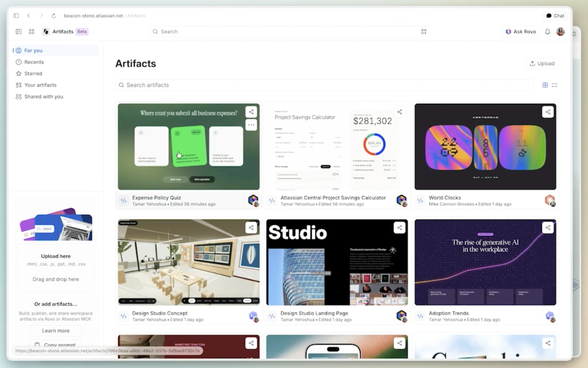Open more options on Expense Policy Quiz
Screen dimensions: 588x368
tap(251, 125)
